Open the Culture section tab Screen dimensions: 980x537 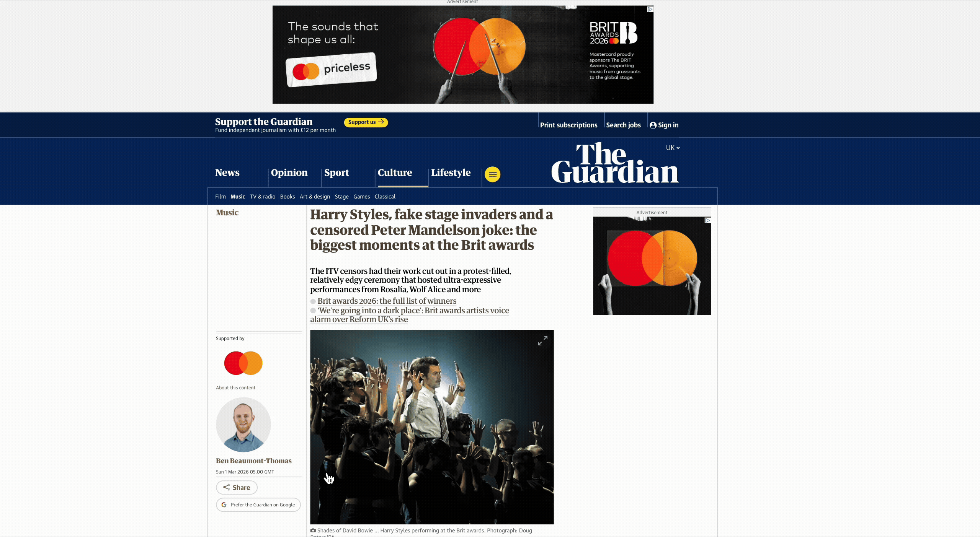click(395, 172)
